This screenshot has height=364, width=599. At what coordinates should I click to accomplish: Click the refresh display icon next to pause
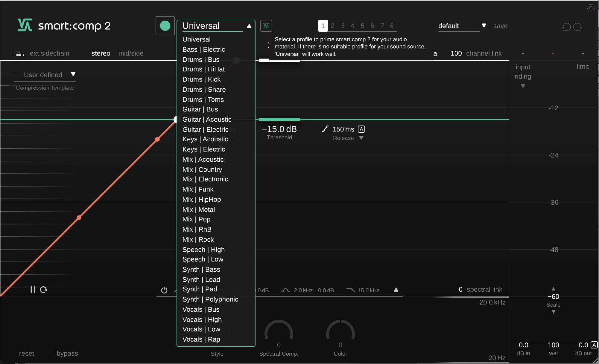tap(44, 290)
